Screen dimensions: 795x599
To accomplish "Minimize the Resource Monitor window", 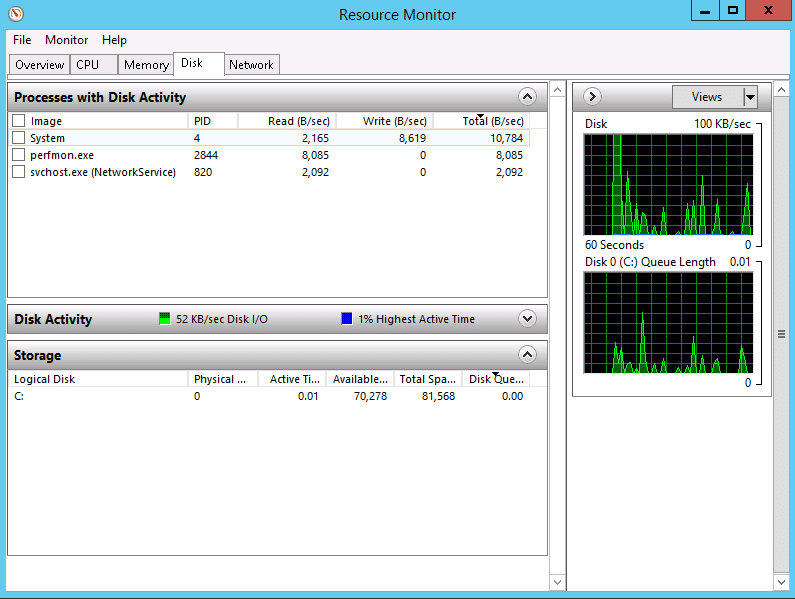I will pos(705,11).
